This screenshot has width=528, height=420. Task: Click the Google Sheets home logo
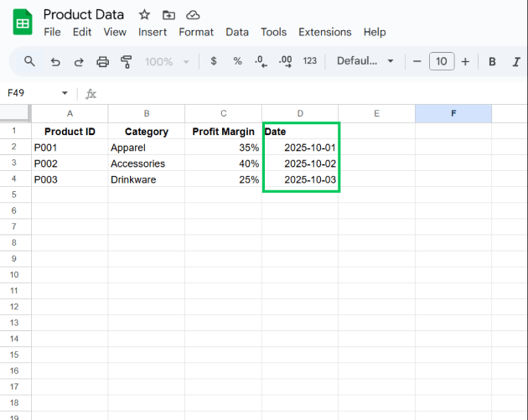point(23,23)
